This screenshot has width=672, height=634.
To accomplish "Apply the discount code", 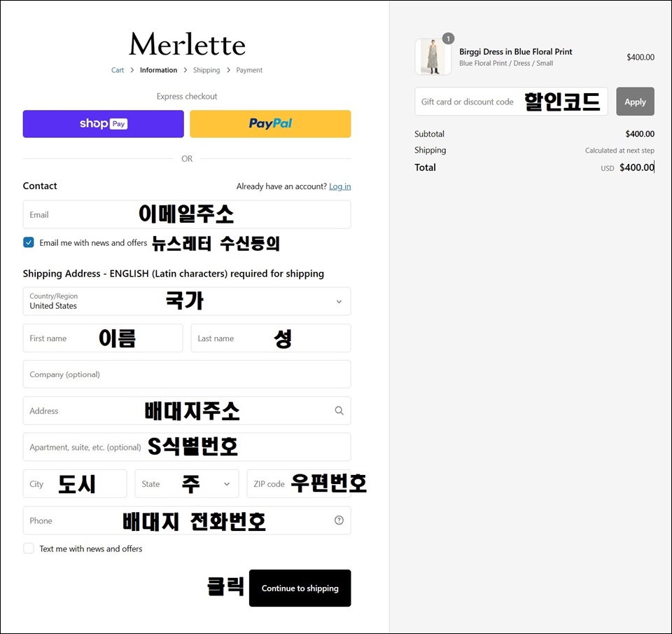I will tap(635, 102).
